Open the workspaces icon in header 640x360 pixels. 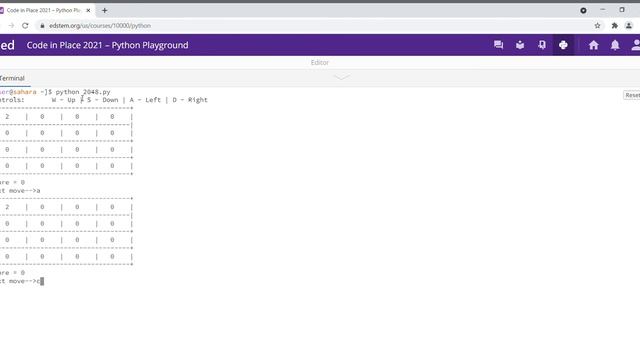pyautogui.click(x=542, y=45)
